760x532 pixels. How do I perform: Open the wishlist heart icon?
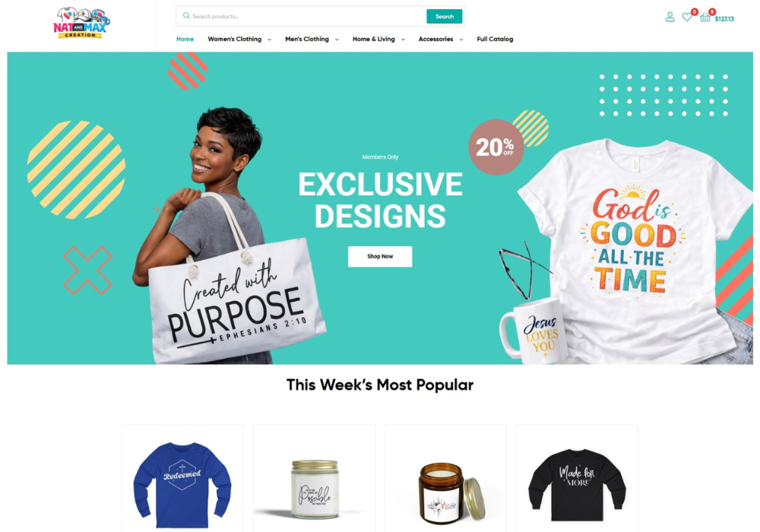point(687,17)
